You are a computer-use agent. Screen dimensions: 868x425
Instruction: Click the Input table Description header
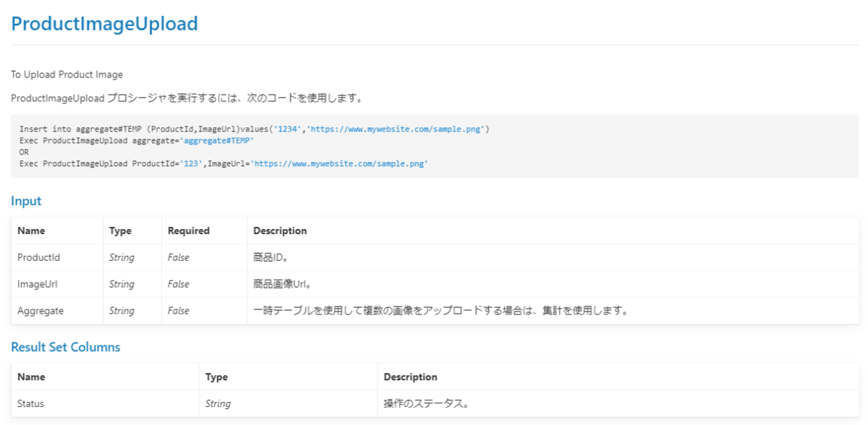[280, 231]
